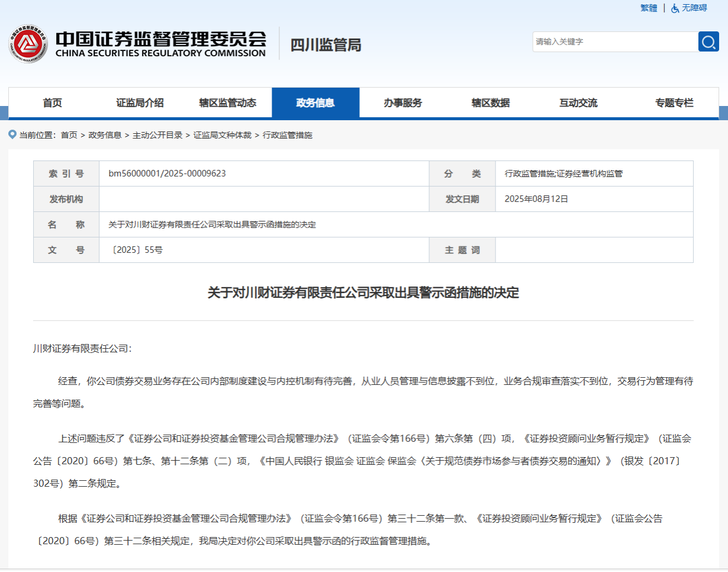Viewport: 728px width, 572px height.
Task: Open the 首页 navigation tab
Action: click(x=52, y=103)
